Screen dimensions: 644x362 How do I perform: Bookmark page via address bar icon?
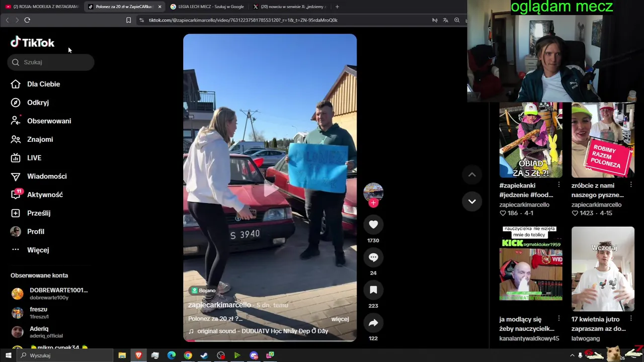pos(128,20)
